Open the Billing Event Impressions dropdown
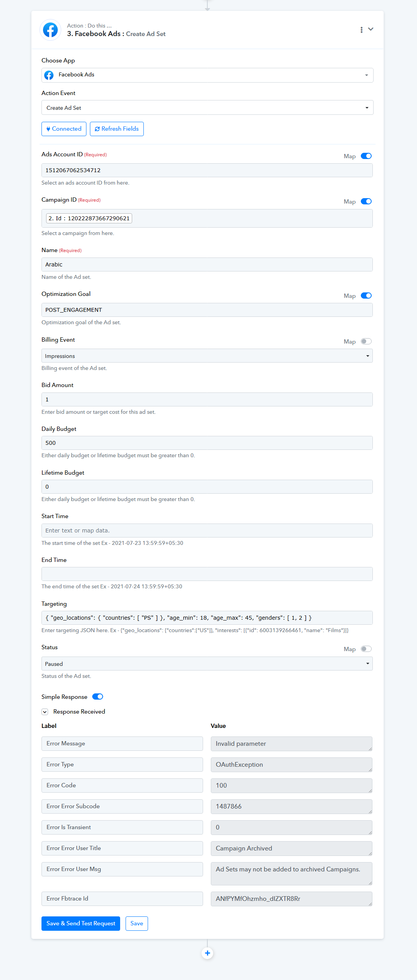This screenshot has height=980, width=417. pos(207,356)
